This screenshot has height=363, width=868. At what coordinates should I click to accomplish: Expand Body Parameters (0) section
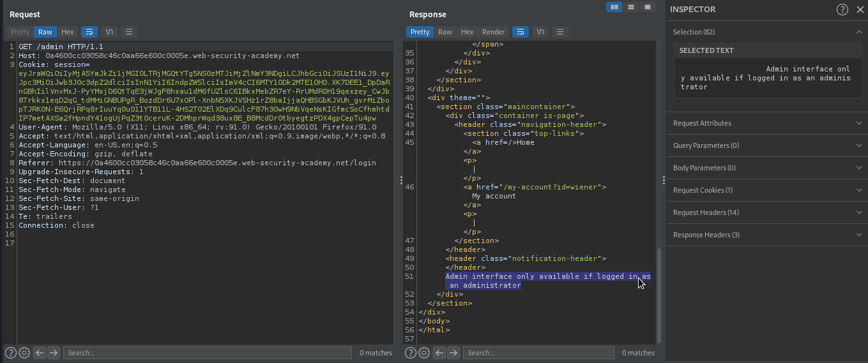767,168
